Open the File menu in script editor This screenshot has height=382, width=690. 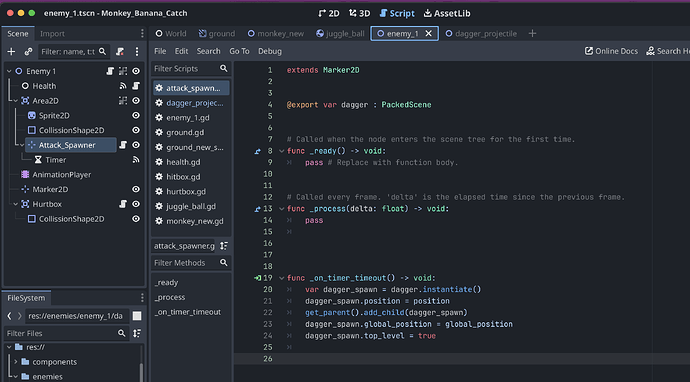[160, 51]
